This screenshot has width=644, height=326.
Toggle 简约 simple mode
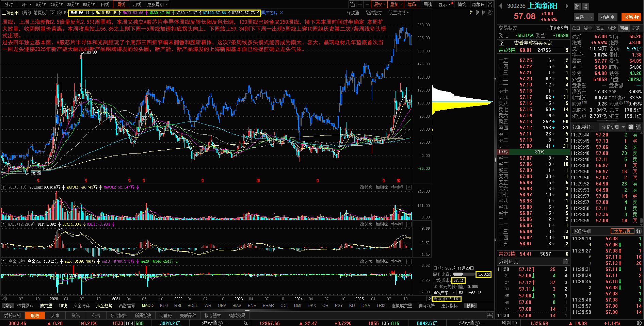[x=462, y=4]
